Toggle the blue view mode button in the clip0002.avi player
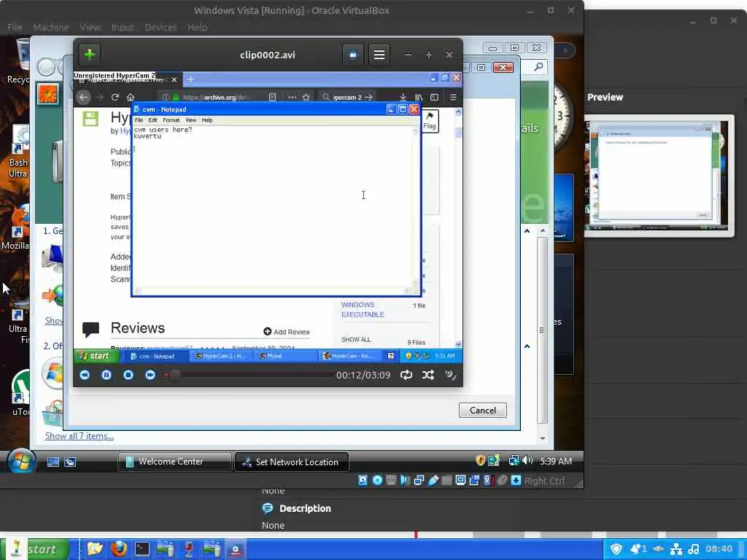The height and width of the screenshot is (560, 747). (353, 55)
